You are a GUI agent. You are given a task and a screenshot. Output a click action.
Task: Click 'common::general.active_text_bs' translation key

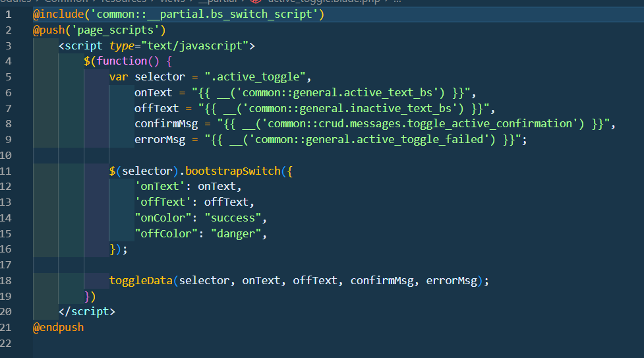(337, 92)
